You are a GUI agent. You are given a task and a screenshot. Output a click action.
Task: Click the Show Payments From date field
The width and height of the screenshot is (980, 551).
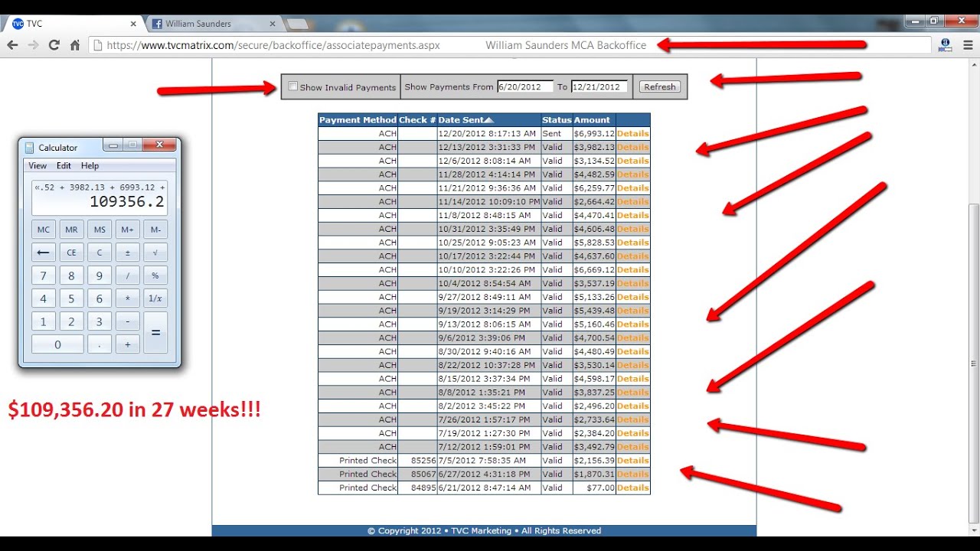[x=525, y=86]
